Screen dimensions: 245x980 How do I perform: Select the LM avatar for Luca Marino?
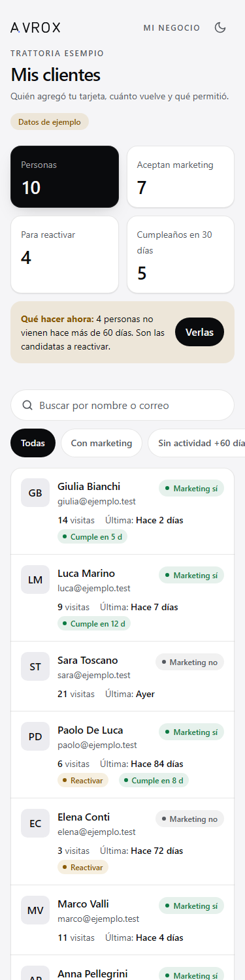pyautogui.click(x=35, y=580)
